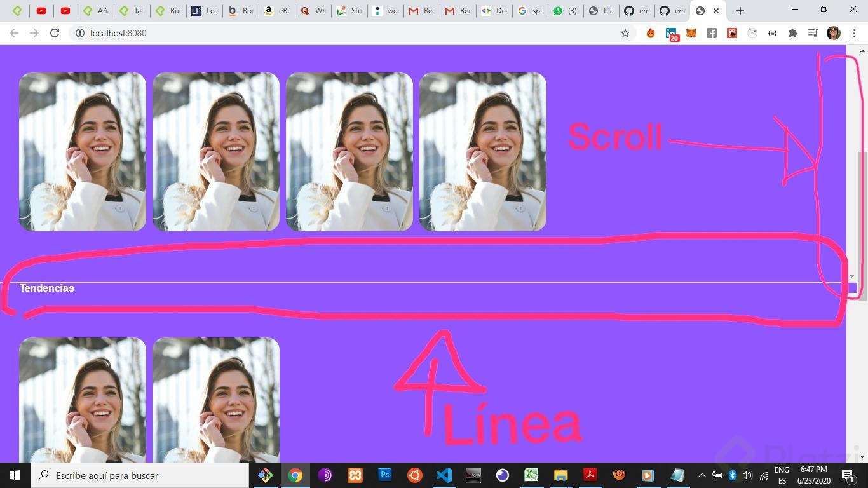Switch to the Quora "Wh" tab
The image size is (868, 488).
pyautogui.click(x=313, y=11)
